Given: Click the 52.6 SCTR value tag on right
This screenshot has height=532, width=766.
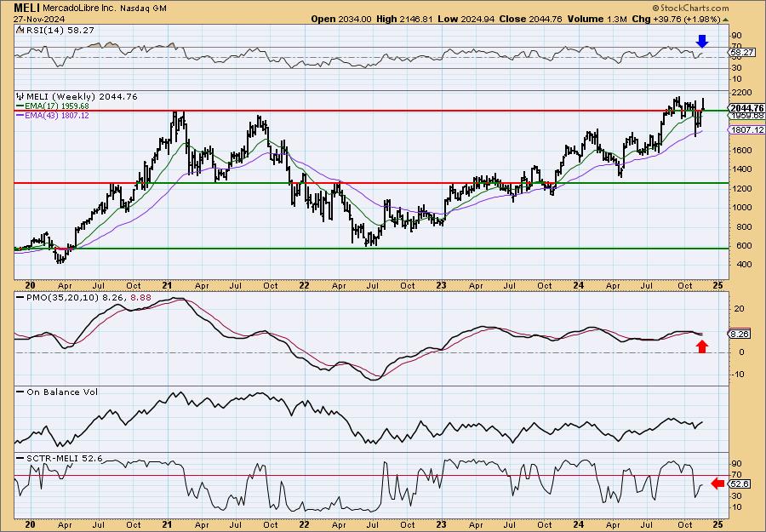Looking at the screenshot, I should click(740, 483).
